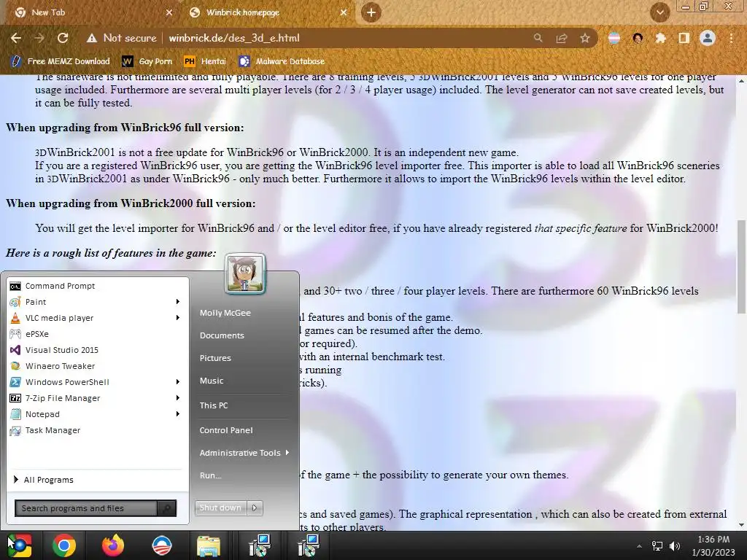Click the user account picture

(245, 273)
